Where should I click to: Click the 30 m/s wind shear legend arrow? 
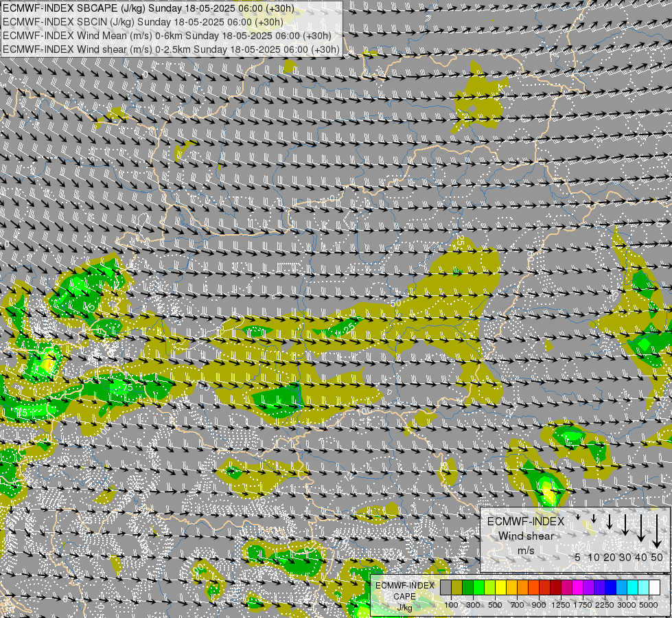pyautogui.click(x=625, y=525)
